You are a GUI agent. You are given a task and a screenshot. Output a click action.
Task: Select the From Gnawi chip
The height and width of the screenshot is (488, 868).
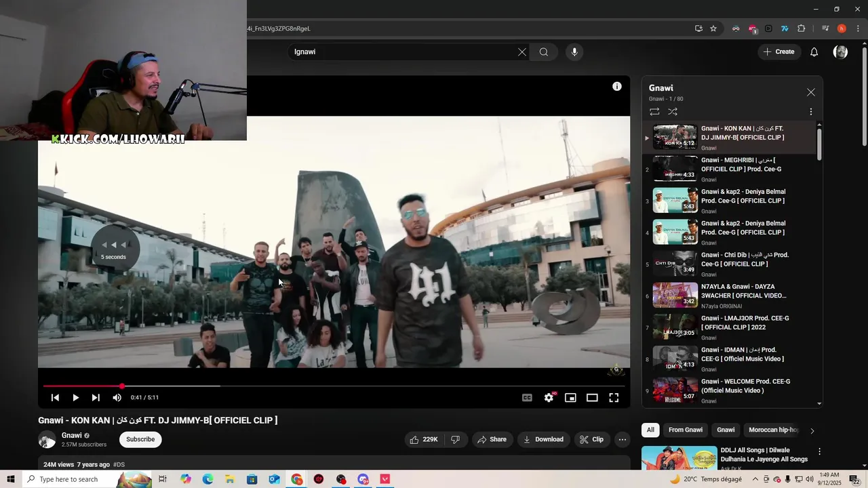pyautogui.click(x=686, y=430)
